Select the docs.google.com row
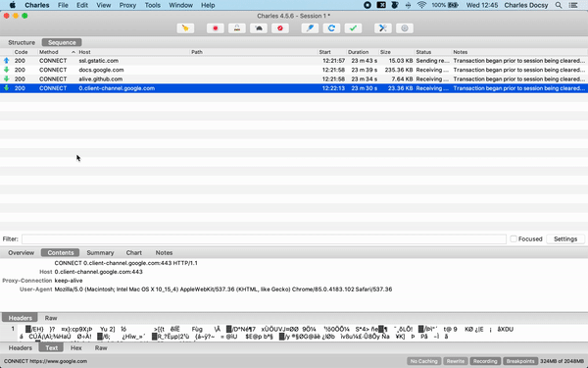 pyautogui.click(x=294, y=70)
